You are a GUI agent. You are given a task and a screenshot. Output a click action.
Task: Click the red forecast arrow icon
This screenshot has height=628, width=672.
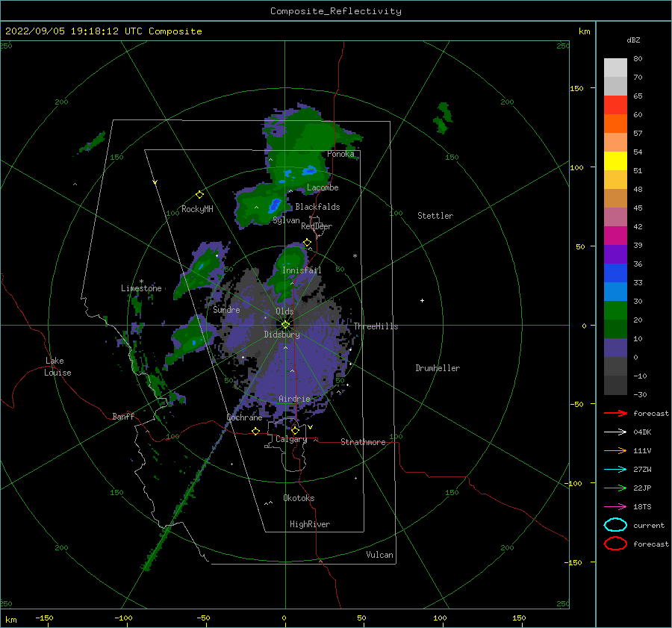point(615,413)
